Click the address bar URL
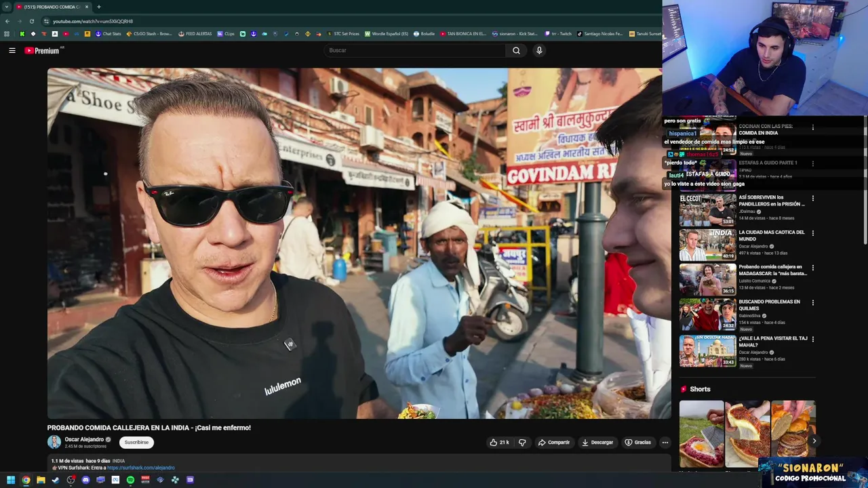Image resolution: width=868 pixels, height=488 pixels. (93, 21)
